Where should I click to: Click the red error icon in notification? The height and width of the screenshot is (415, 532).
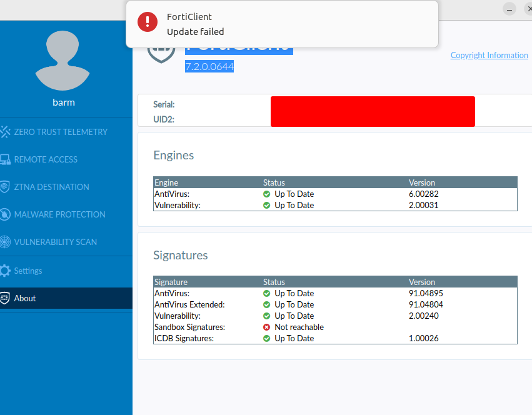click(148, 22)
